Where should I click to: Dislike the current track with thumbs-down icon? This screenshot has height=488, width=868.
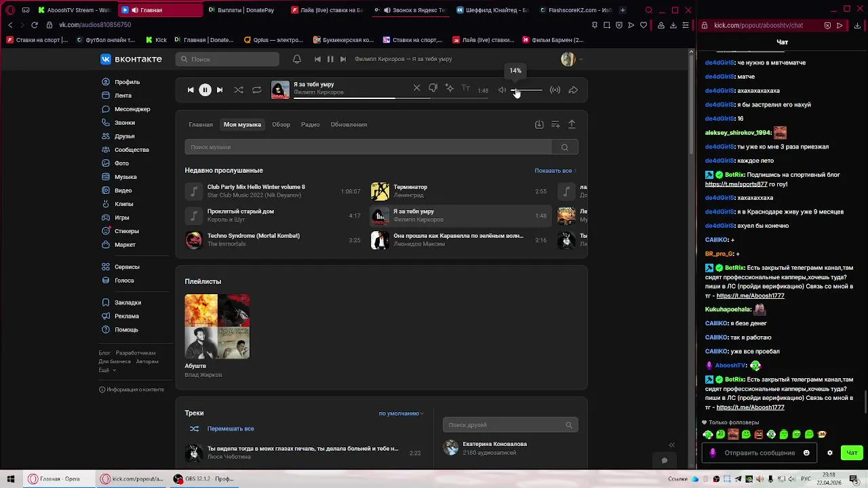433,88
